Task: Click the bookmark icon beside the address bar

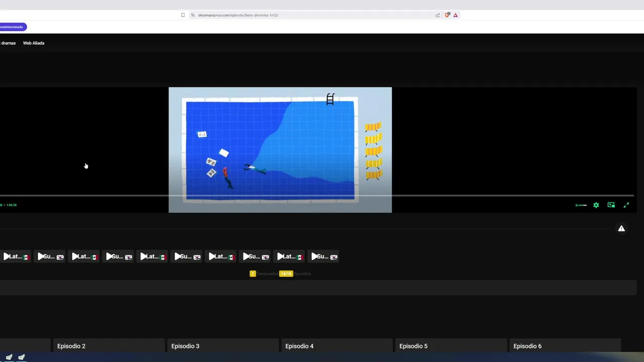Action: pos(183,15)
